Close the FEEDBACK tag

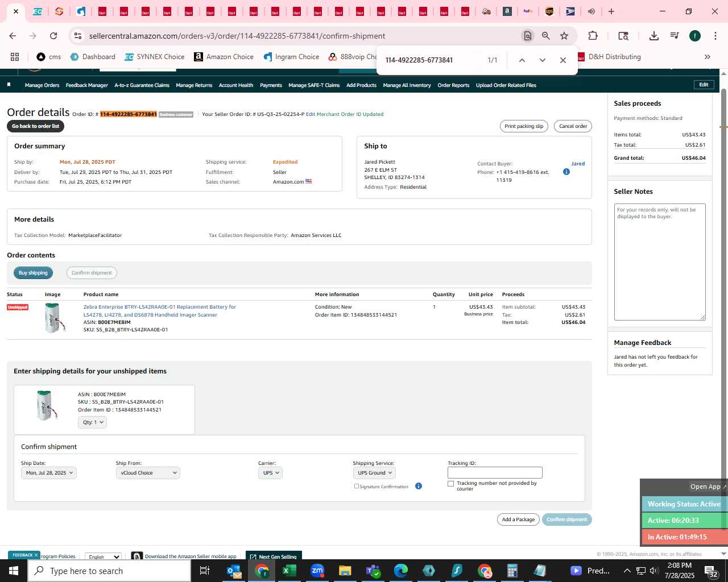click(36, 555)
